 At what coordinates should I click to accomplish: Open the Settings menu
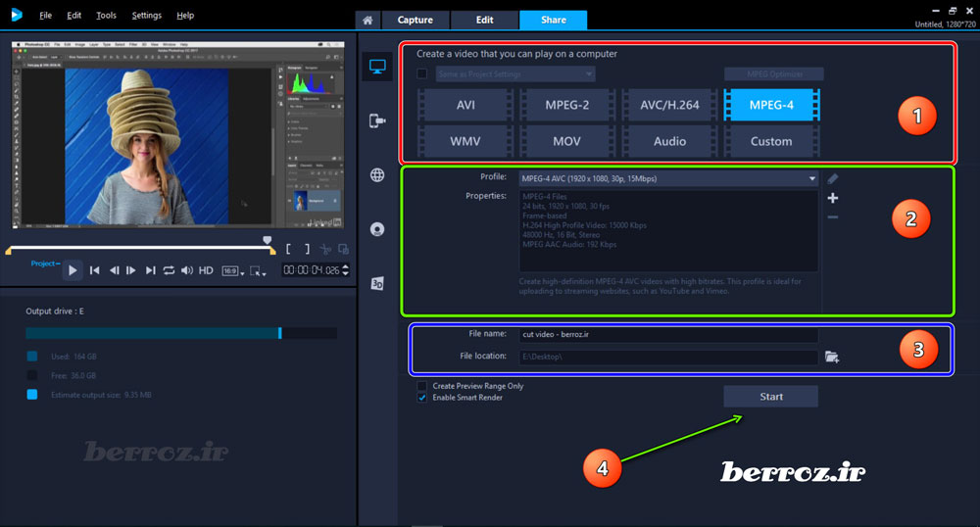point(146,16)
